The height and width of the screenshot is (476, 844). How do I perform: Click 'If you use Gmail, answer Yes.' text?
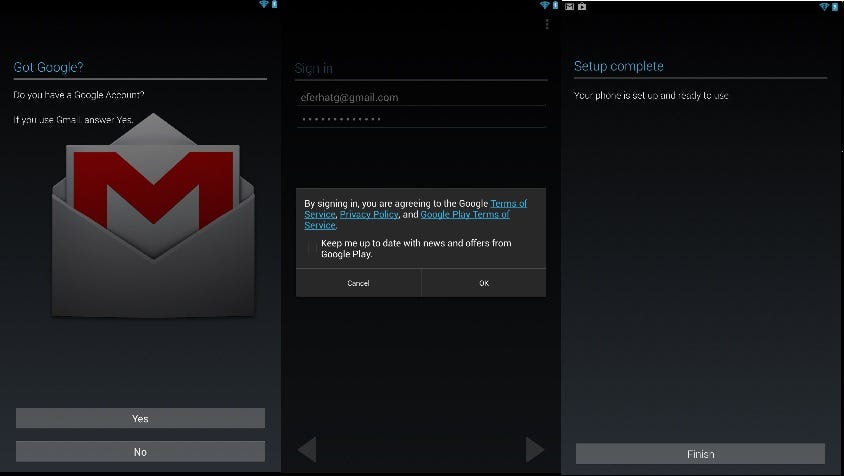tap(73, 120)
